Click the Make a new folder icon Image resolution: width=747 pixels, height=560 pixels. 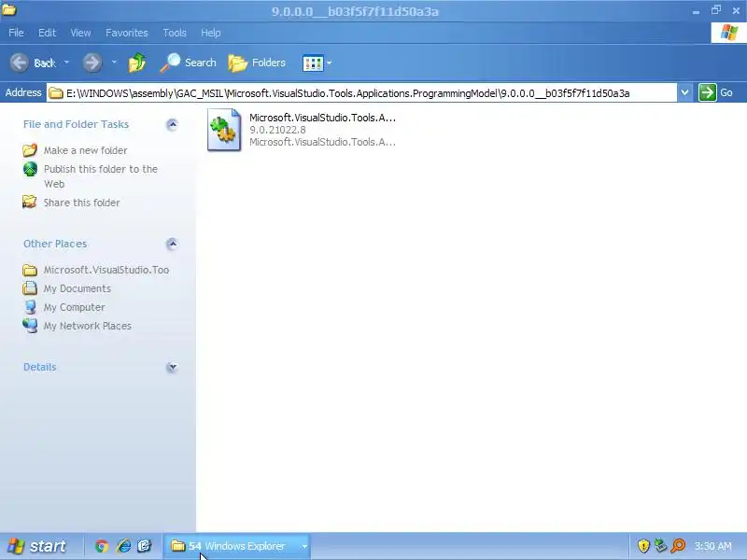click(30, 150)
